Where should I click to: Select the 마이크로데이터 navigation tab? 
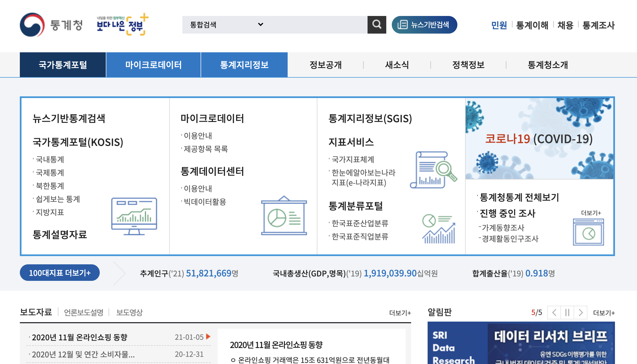(x=153, y=65)
